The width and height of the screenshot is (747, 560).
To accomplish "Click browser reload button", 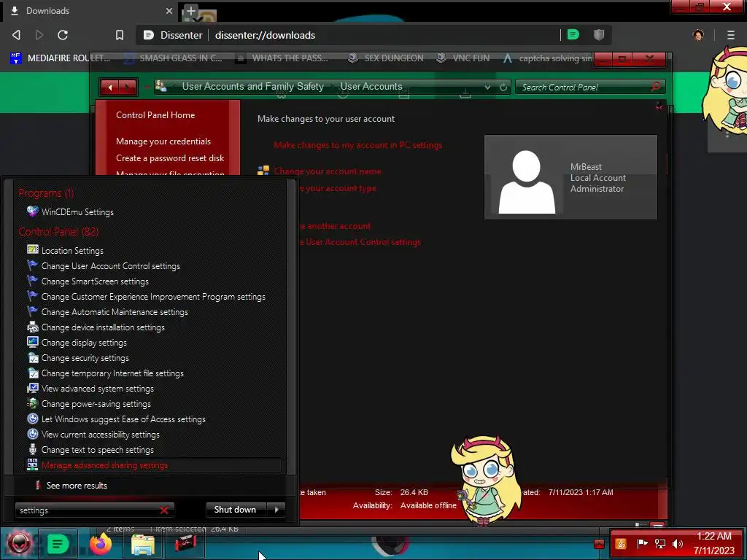I will [63, 35].
